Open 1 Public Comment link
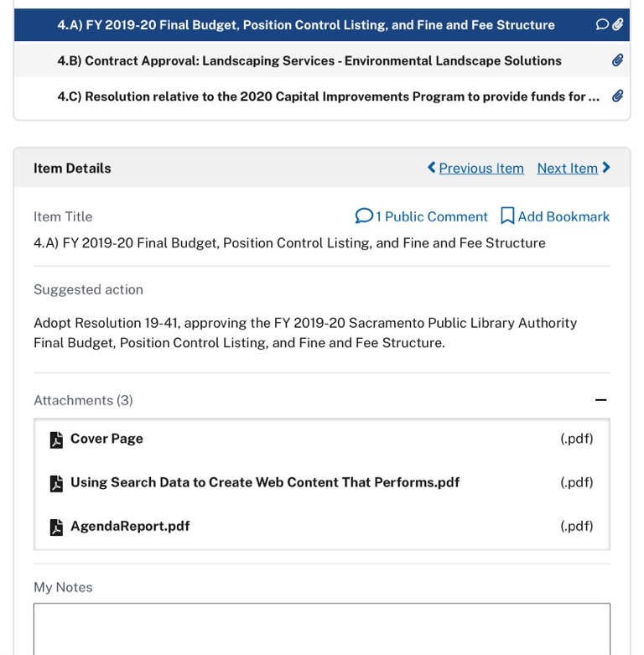The image size is (644, 655). [x=422, y=216]
